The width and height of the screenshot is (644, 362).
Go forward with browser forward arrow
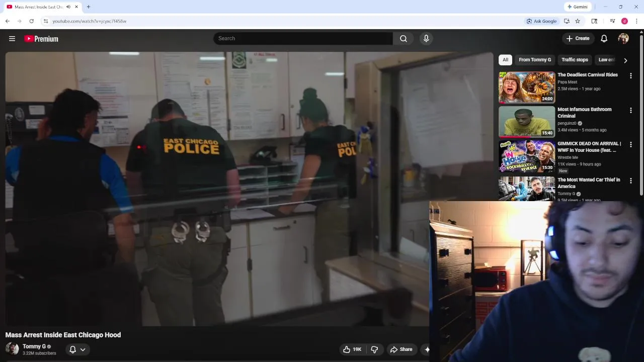point(20,21)
